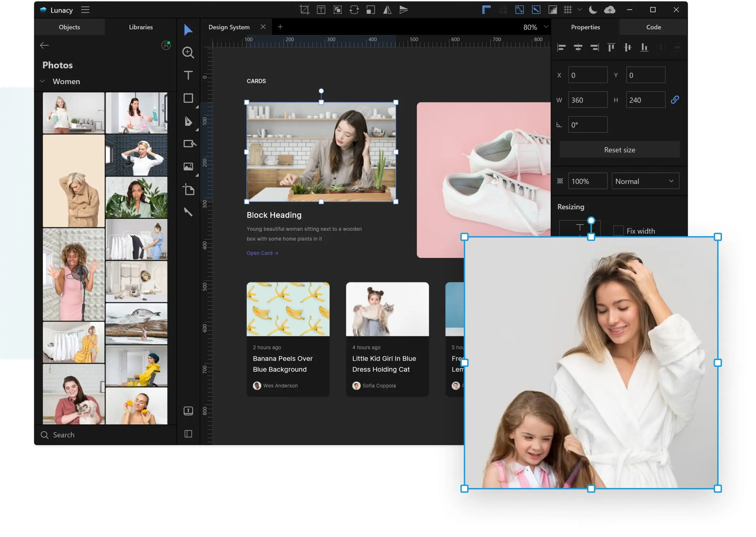Click the woman in beige sweater thumbnail
The width and height of the screenshot is (756, 537).
pos(74,181)
